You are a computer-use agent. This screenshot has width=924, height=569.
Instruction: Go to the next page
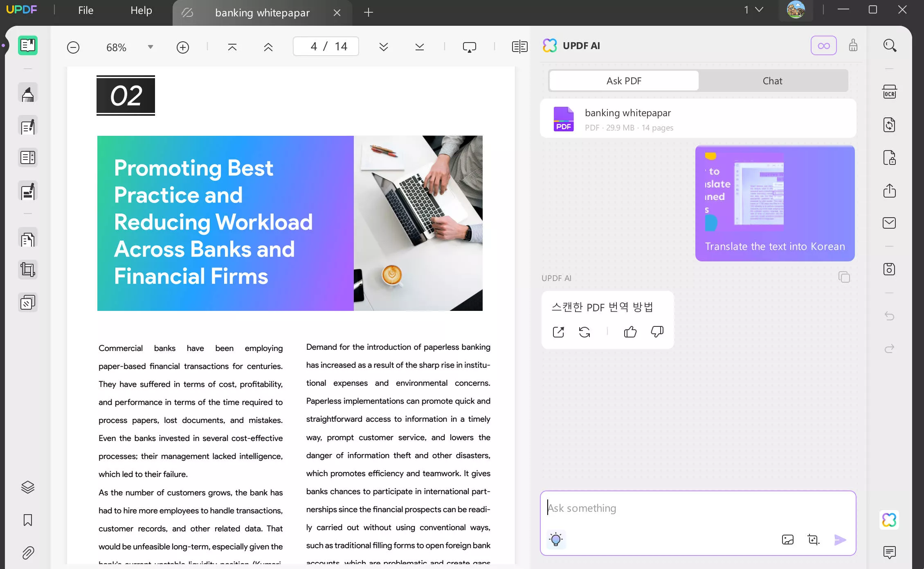click(384, 47)
